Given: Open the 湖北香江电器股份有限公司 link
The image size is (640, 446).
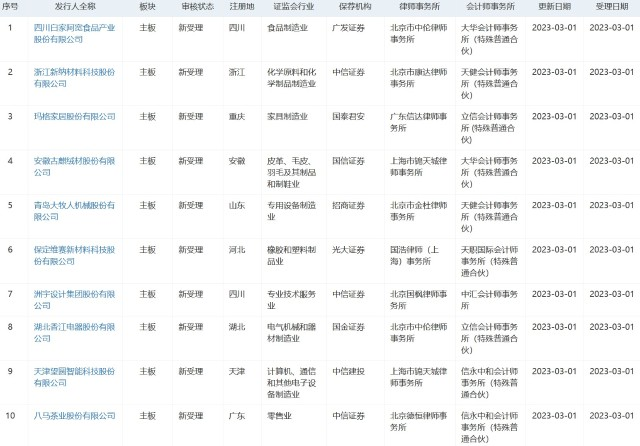Looking at the screenshot, I should [x=74, y=333].
